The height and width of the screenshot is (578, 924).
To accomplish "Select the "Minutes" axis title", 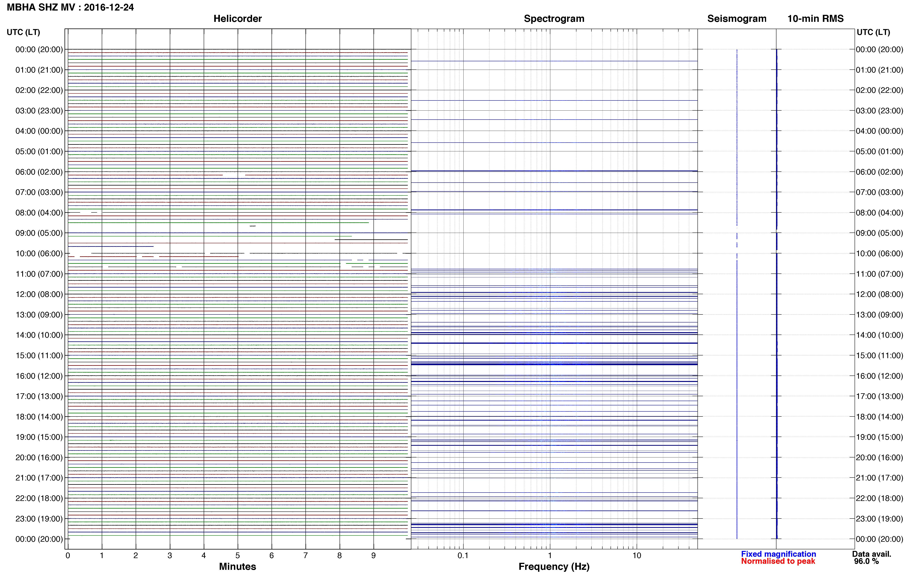I will coord(238,566).
